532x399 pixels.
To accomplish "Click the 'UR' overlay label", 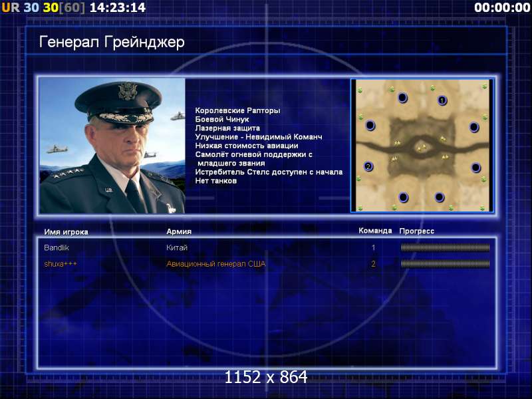I will pyautogui.click(x=11, y=7).
